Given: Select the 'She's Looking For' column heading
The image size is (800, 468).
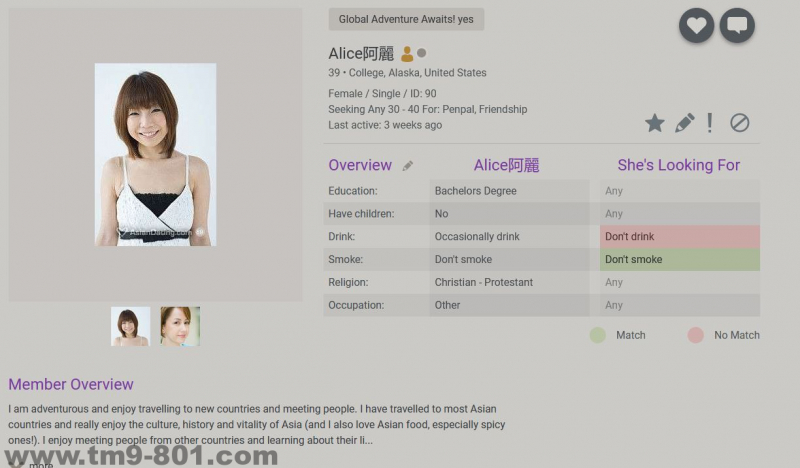Looking at the screenshot, I should coord(678,165).
